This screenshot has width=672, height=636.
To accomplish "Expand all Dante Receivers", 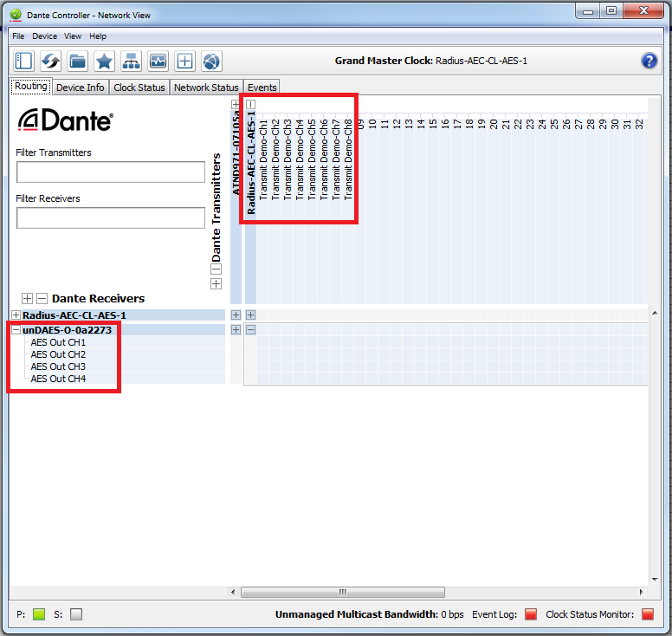I will click(27, 298).
